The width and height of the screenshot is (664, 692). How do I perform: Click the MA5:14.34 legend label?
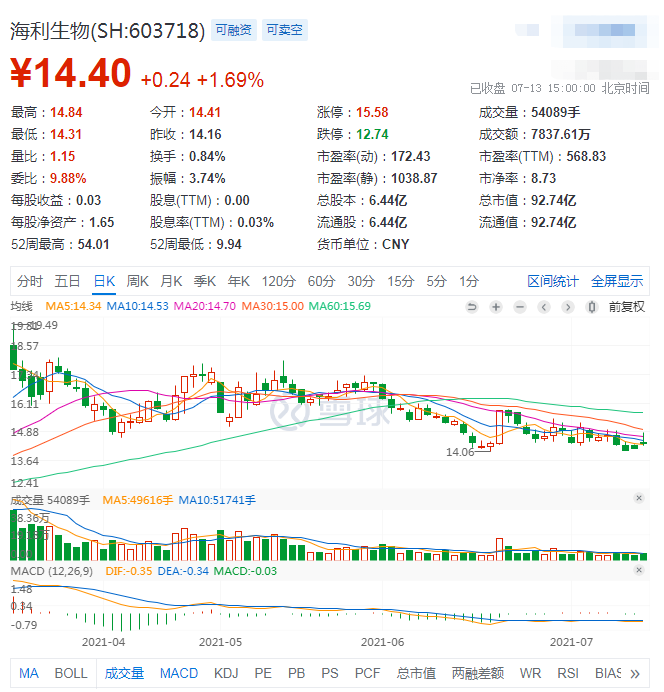[x=73, y=306]
